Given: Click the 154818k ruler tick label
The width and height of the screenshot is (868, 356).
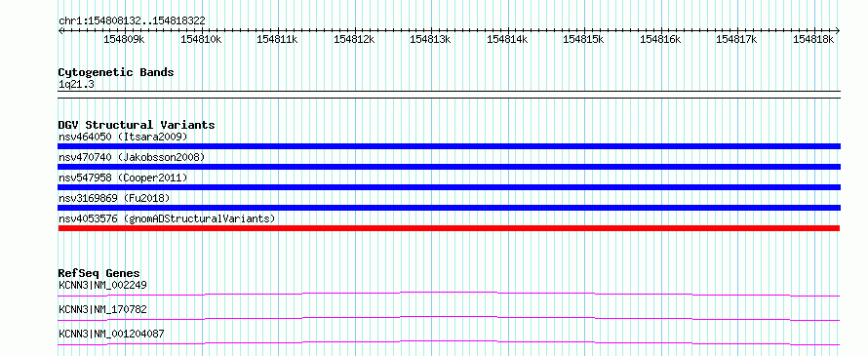Looking at the screenshot, I should [813, 39].
